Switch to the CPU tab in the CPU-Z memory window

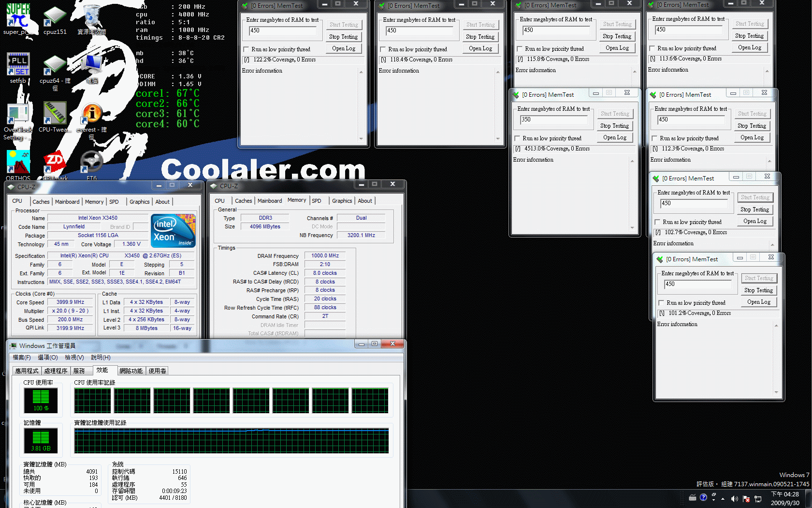pos(219,201)
